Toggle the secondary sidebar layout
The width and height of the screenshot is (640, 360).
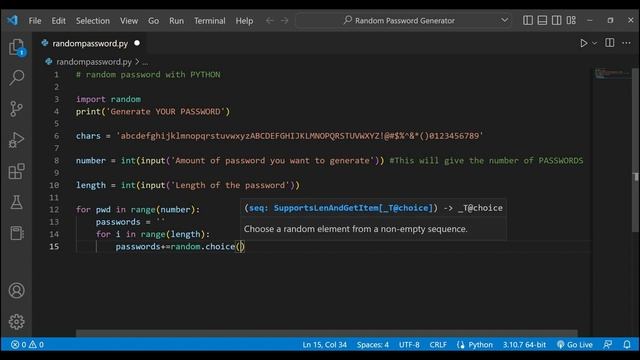(x=556, y=20)
